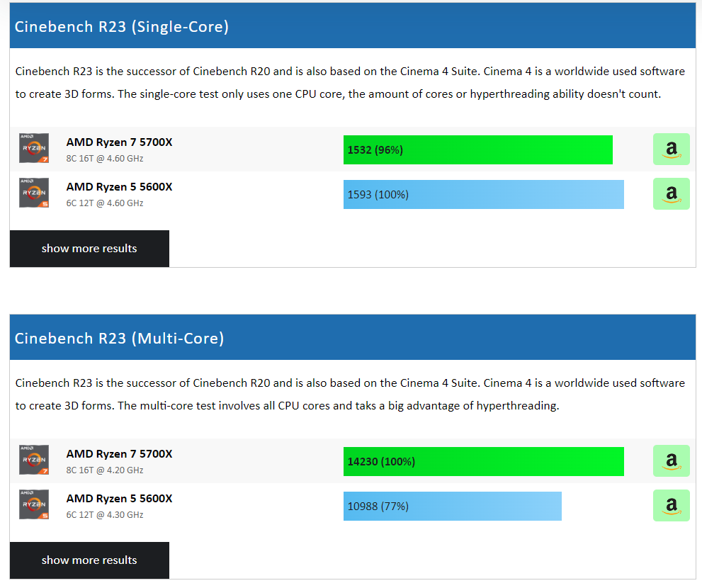Click the 6C 12T @ 4.30 GHz spec text
This screenshot has width=702, height=588.
[105, 515]
